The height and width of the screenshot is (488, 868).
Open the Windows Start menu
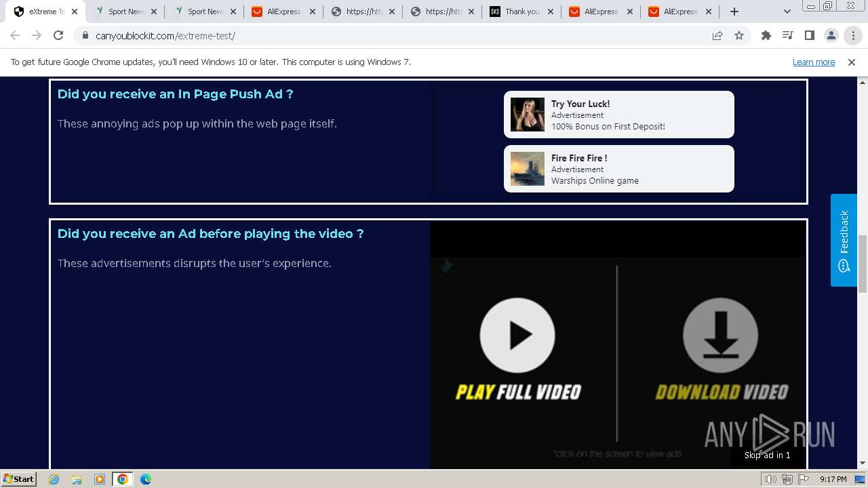(x=19, y=479)
